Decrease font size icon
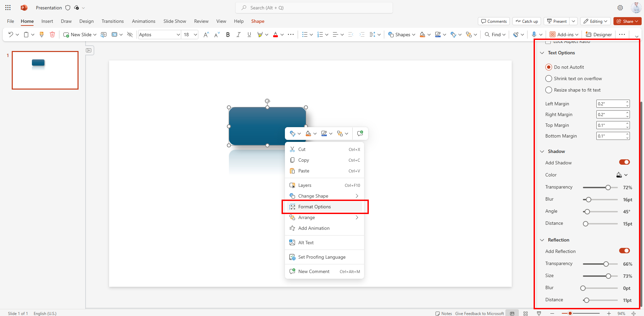This screenshot has width=644, height=316. (217, 35)
